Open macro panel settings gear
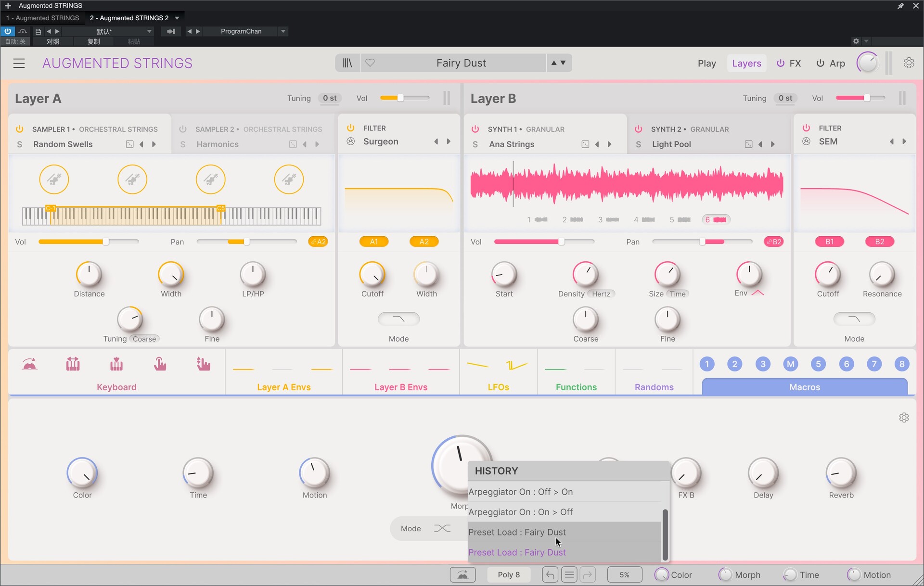 pyautogui.click(x=904, y=418)
